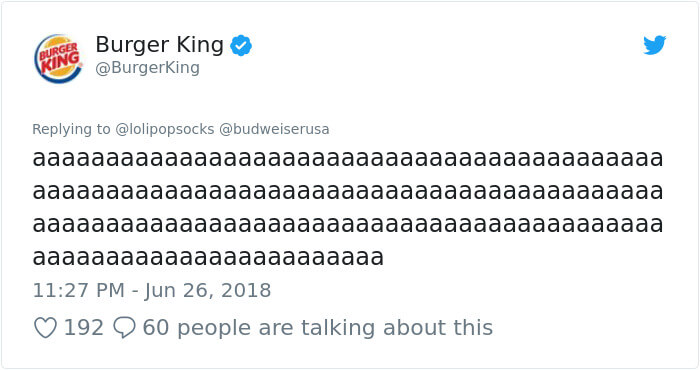The height and width of the screenshot is (370, 700).
Task: Click the blue verified checkmark badge
Action: click(x=241, y=46)
